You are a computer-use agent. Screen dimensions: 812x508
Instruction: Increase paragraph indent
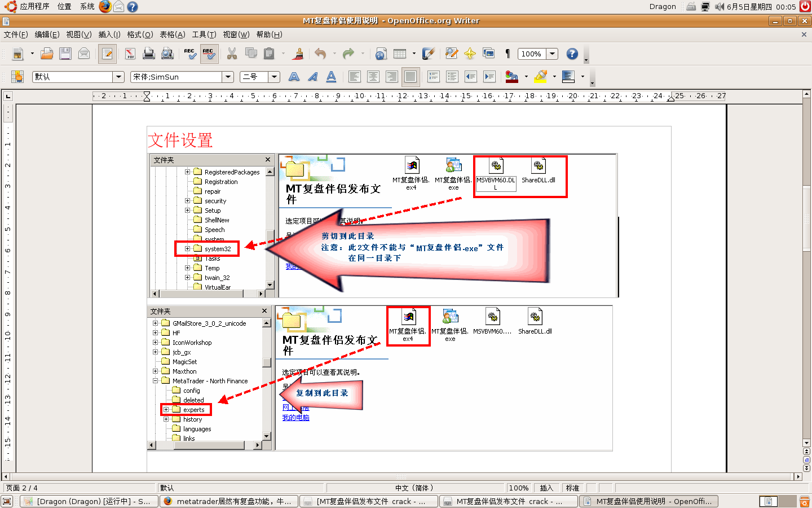(x=489, y=77)
